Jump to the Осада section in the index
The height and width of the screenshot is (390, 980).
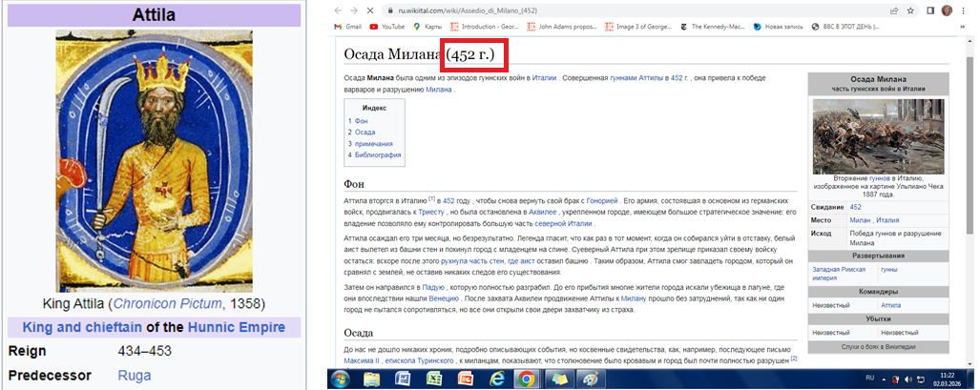(365, 133)
